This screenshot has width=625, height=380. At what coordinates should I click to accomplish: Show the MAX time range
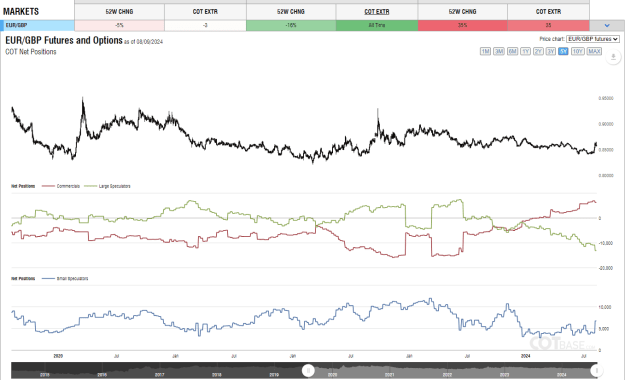tap(594, 51)
